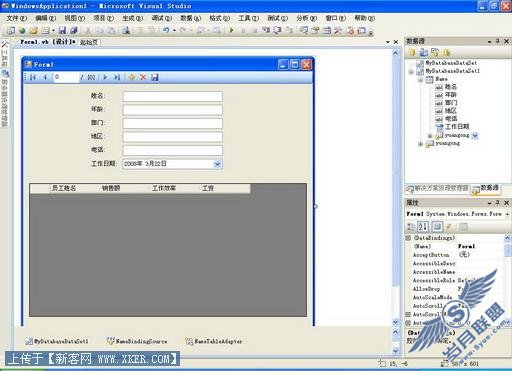The width and height of the screenshot is (512, 371).
Task: Toggle Properties view button in Properties panel
Action: [x=437, y=227]
